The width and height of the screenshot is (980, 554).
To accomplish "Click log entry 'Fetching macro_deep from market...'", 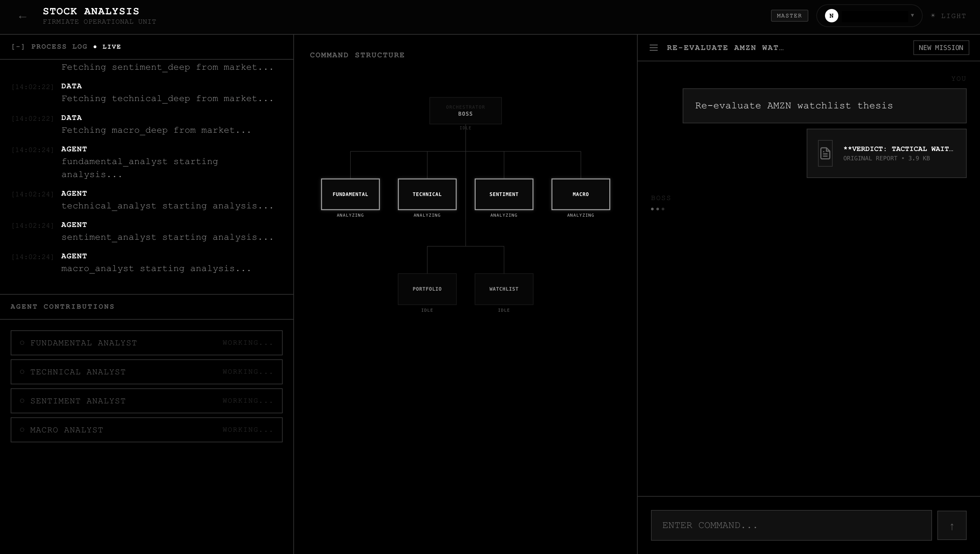I will coord(156,130).
